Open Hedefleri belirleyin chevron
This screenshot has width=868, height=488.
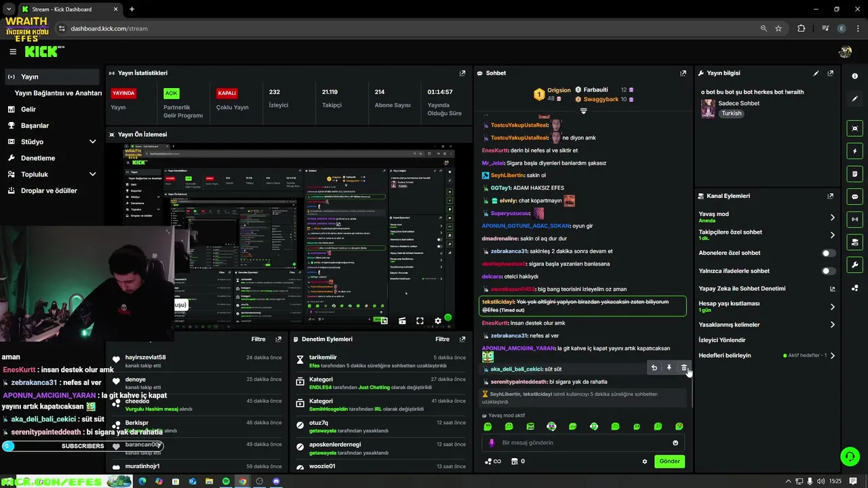coord(833,355)
